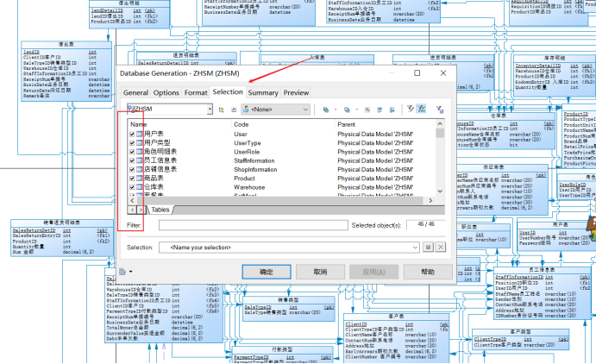Click table icon of 店铺信息表 row
Viewport: 596px width, 364px height.
tap(140, 169)
